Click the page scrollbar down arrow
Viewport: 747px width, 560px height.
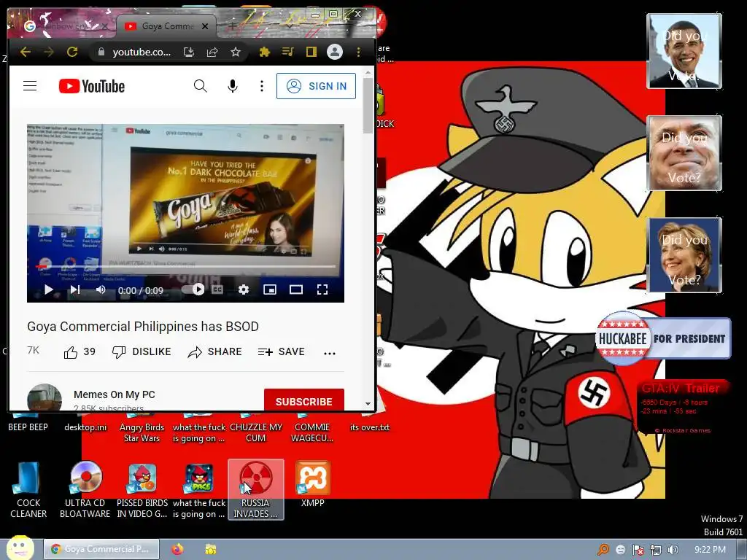coord(368,404)
